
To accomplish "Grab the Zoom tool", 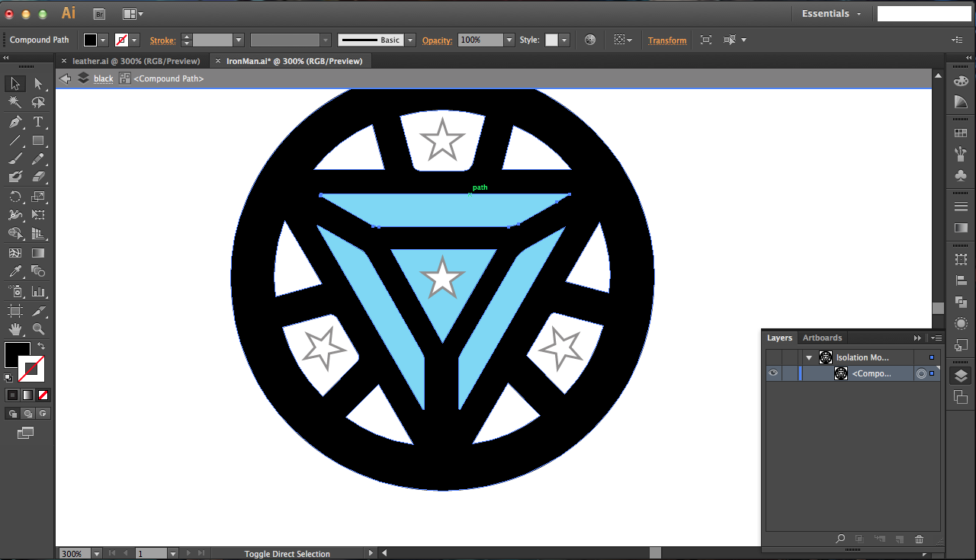I will (x=37, y=329).
